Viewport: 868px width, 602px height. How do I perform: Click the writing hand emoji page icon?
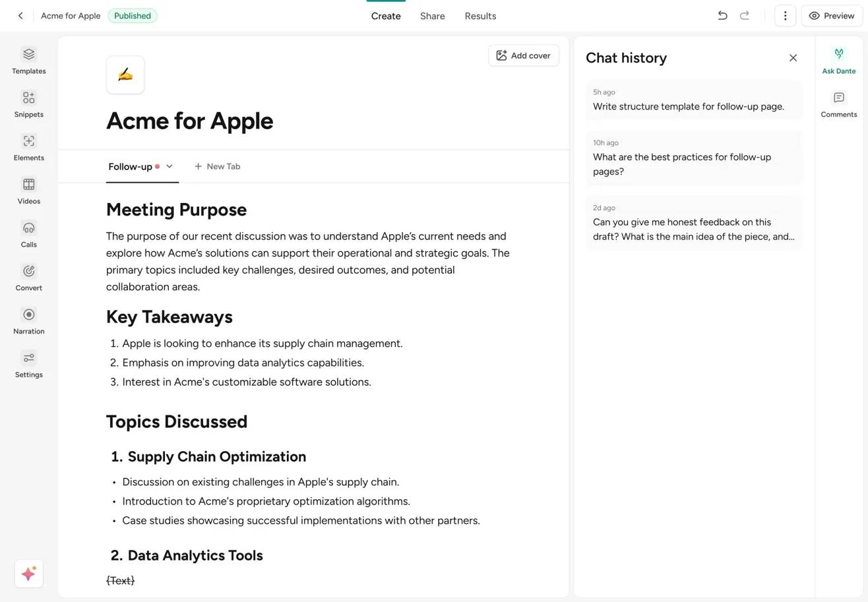[125, 75]
